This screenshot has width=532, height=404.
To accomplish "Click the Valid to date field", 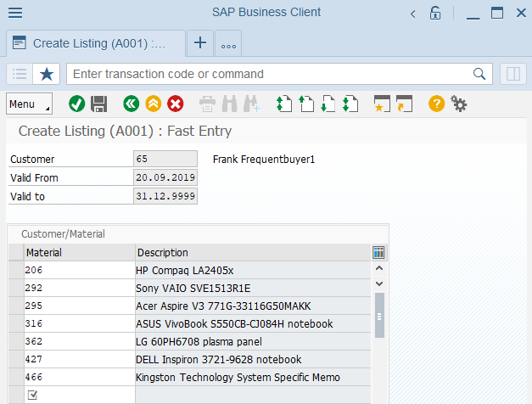I will click(165, 196).
